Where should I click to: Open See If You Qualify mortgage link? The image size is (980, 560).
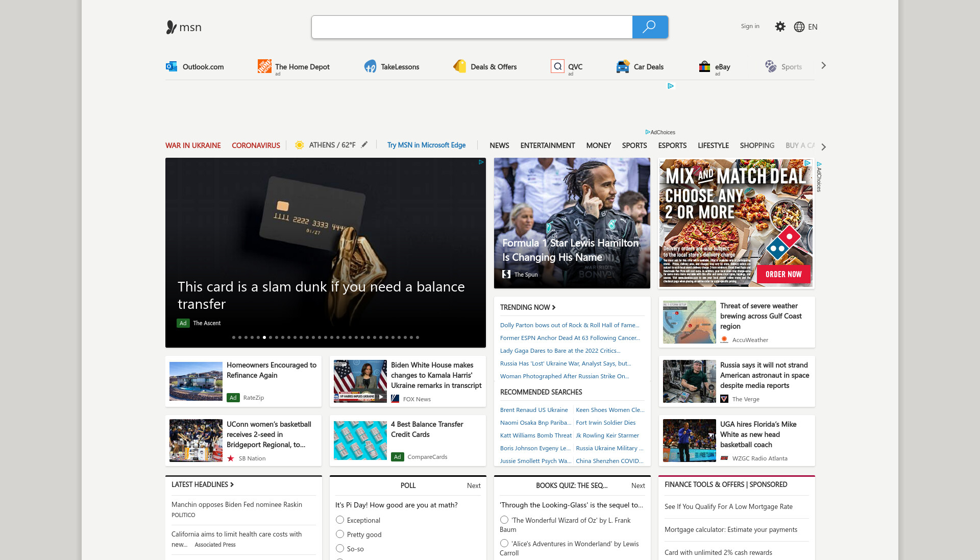728,506
